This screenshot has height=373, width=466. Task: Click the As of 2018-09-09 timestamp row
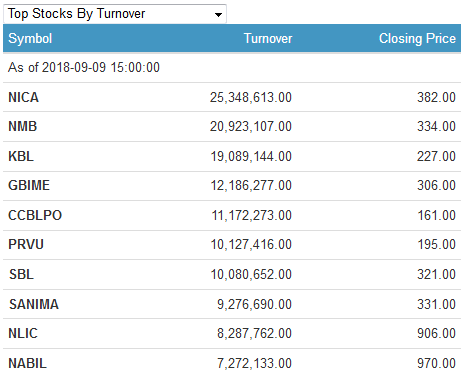coord(232,68)
